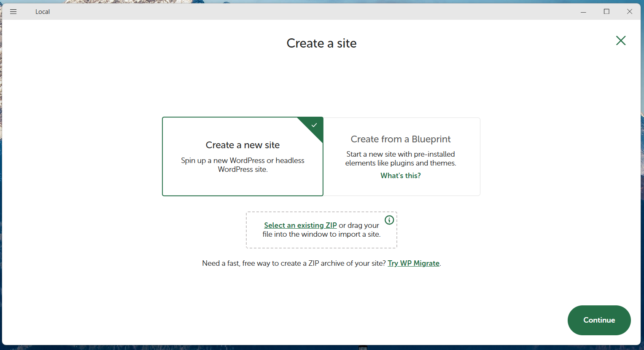
Task: Click the Create a site heading
Action: 321,43
